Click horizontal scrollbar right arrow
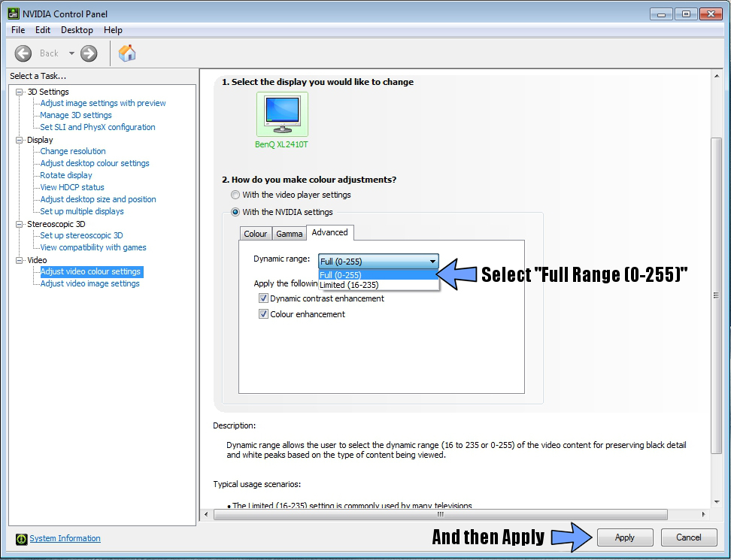The width and height of the screenshot is (731, 560). coord(703,514)
